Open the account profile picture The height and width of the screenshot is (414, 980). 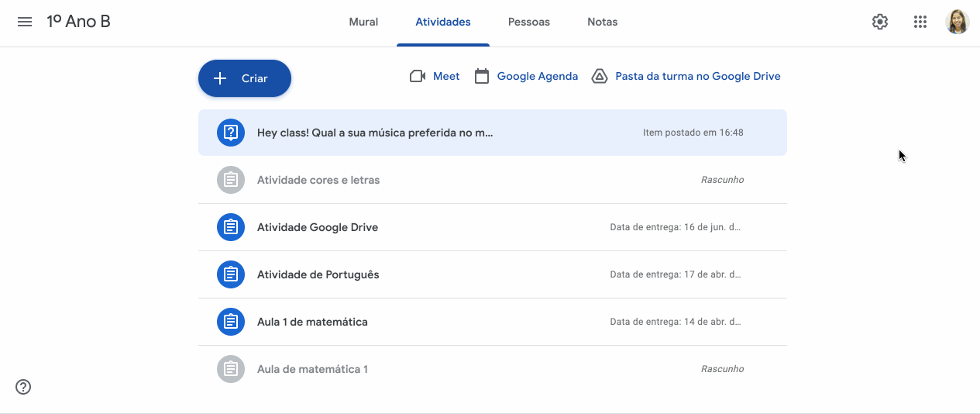click(x=958, y=22)
